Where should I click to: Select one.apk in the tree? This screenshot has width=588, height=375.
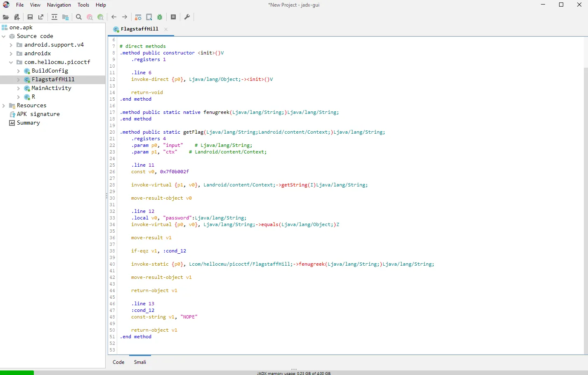click(x=21, y=28)
